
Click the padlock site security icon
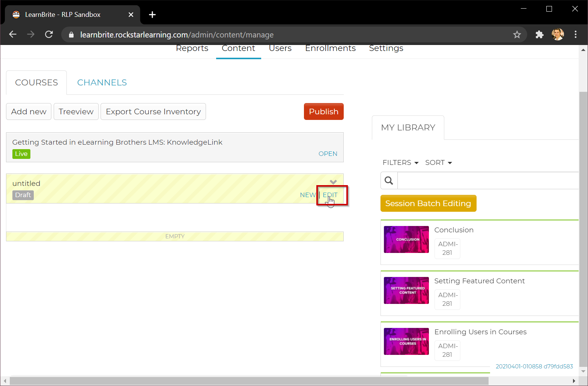[x=71, y=35]
